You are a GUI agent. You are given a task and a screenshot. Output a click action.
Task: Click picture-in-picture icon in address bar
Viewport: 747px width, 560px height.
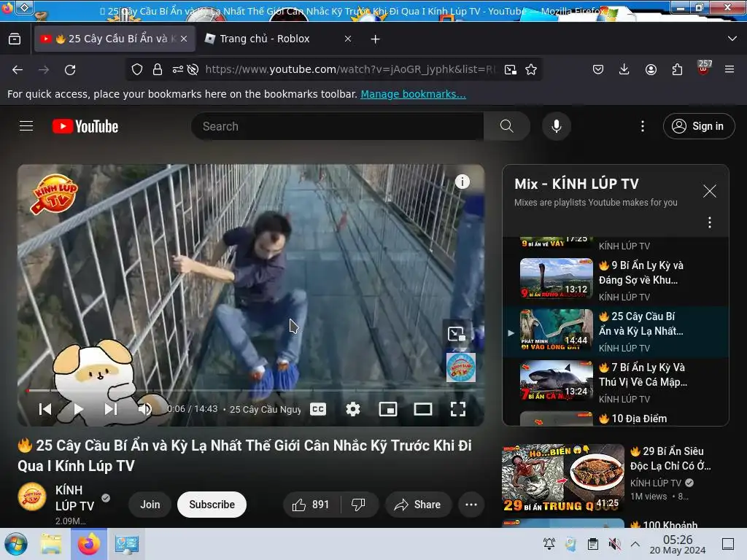[511, 69]
